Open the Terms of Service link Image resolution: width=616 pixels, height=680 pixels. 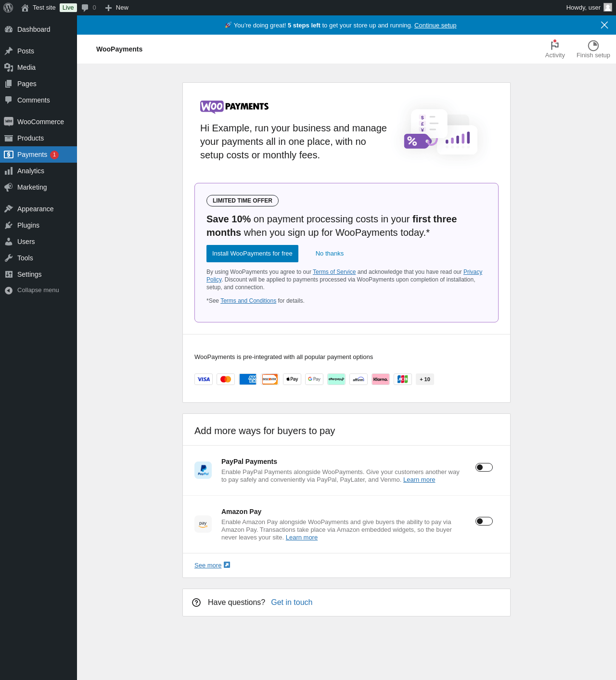coord(334,272)
